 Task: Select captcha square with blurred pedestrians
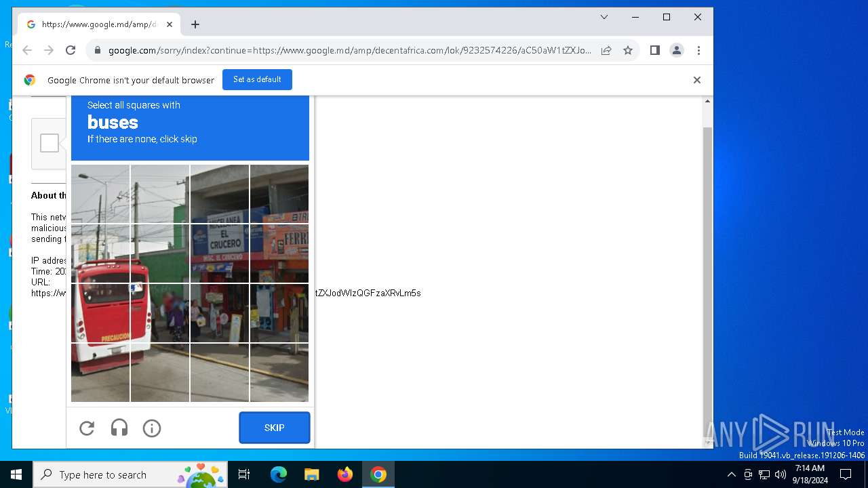[160, 312]
